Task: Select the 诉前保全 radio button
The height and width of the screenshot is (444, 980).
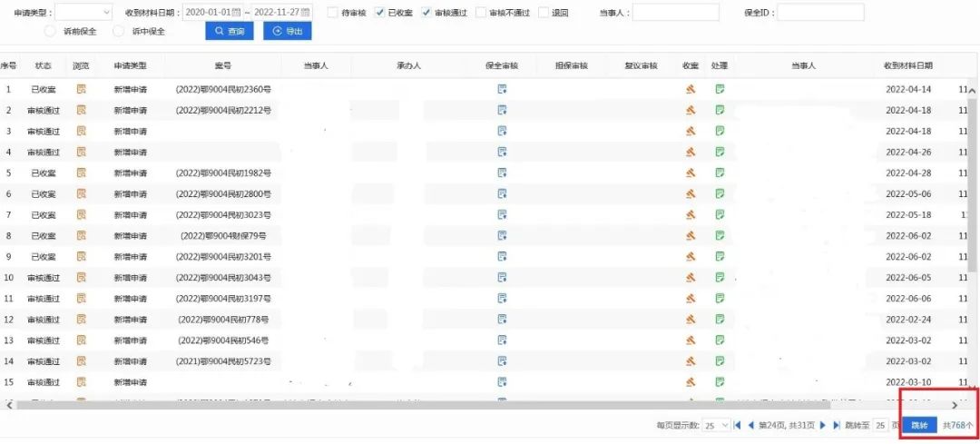Action: click(51, 32)
